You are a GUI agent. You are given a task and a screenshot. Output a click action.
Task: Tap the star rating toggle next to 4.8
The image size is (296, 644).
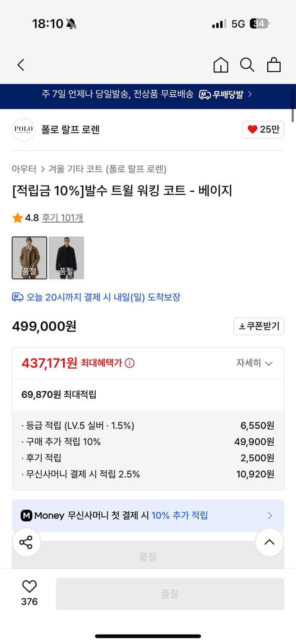click(17, 218)
